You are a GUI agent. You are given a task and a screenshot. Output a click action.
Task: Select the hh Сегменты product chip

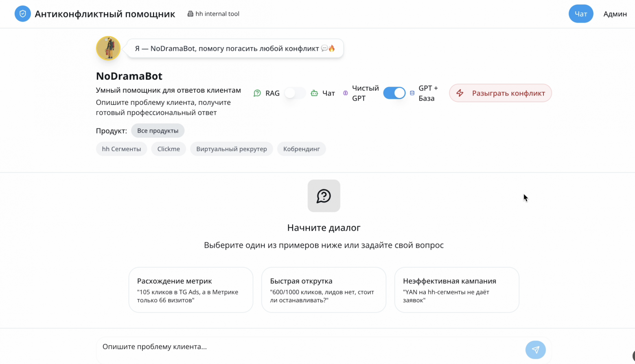[x=121, y=149]
